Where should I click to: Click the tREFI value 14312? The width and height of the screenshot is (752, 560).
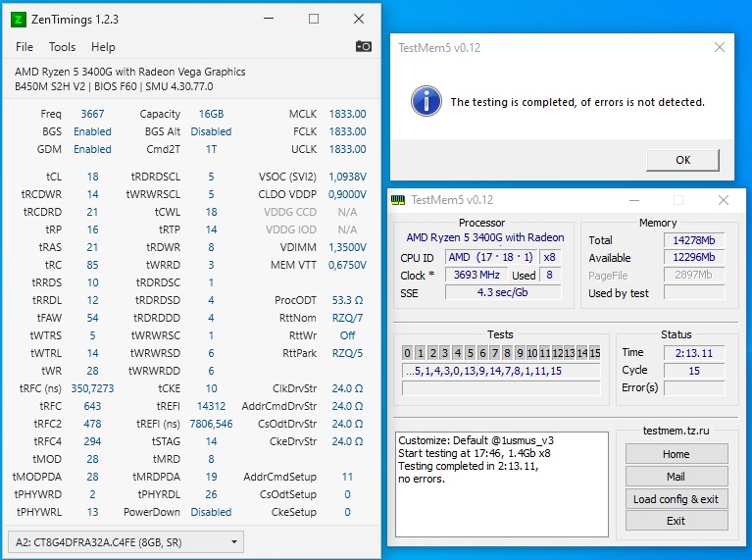click(211, 406)
